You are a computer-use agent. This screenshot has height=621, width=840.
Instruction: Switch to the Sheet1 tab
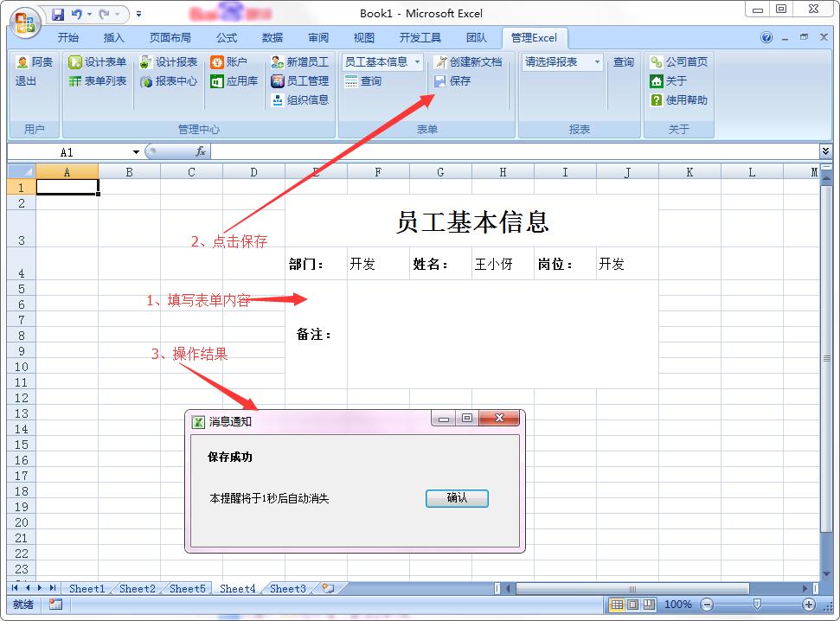click(87, 588)
